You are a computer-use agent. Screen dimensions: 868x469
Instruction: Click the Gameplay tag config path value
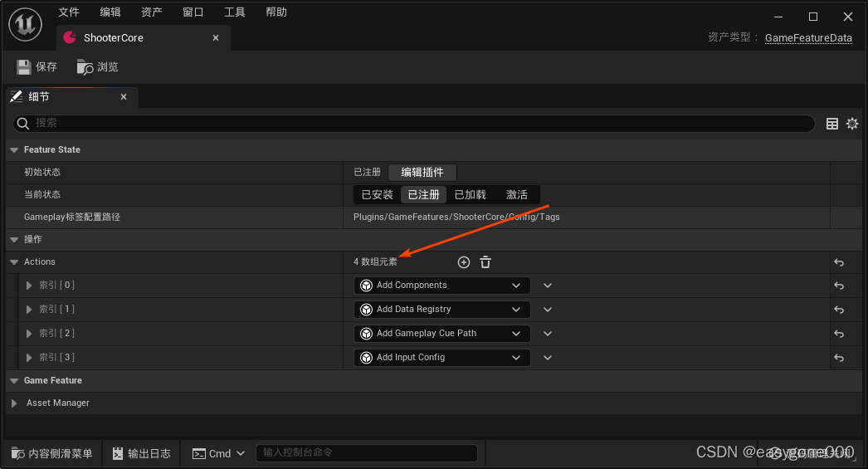coord(456,217)
